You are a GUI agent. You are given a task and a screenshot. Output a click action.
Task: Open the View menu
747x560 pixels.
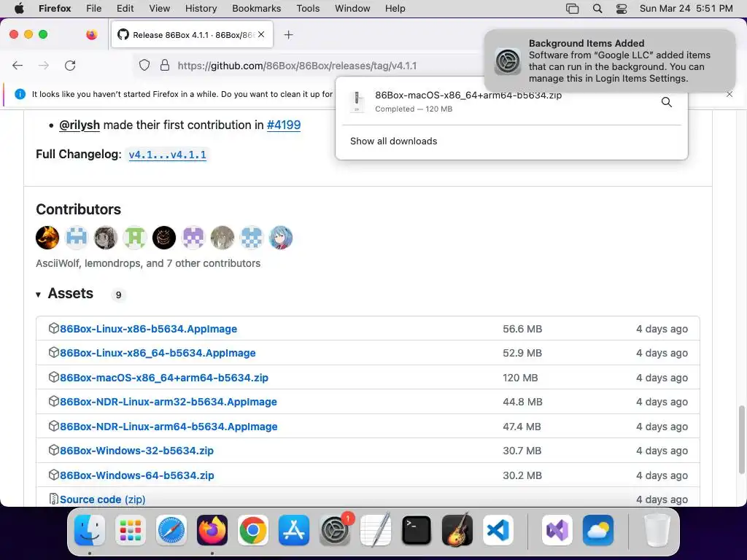(159, 9)
